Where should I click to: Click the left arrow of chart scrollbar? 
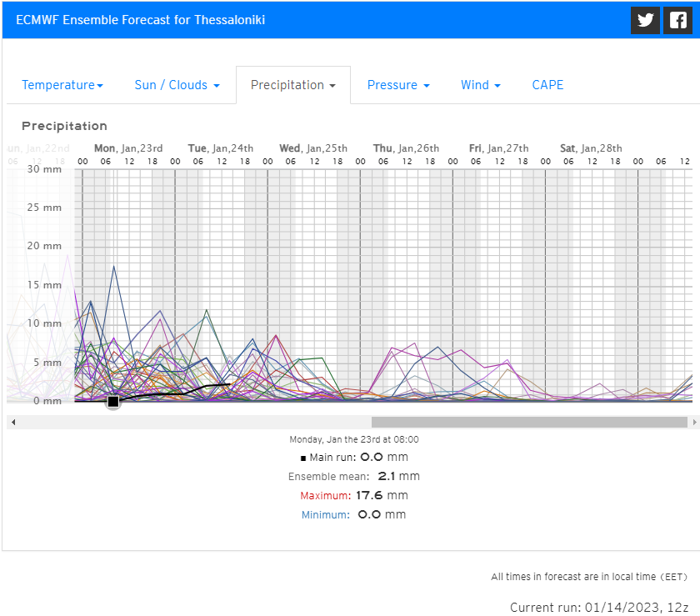[x=13, y=422]
